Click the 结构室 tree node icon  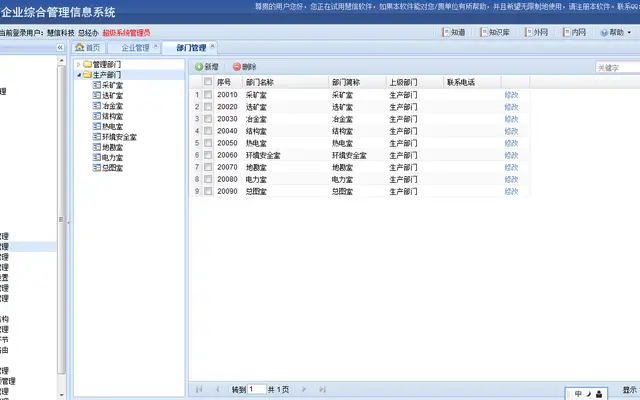97,116
